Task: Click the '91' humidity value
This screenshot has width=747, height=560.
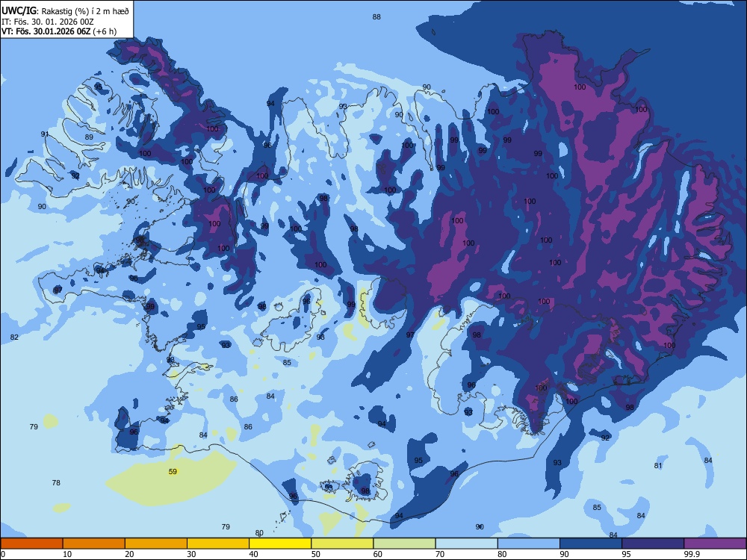Action: [45, 134]
